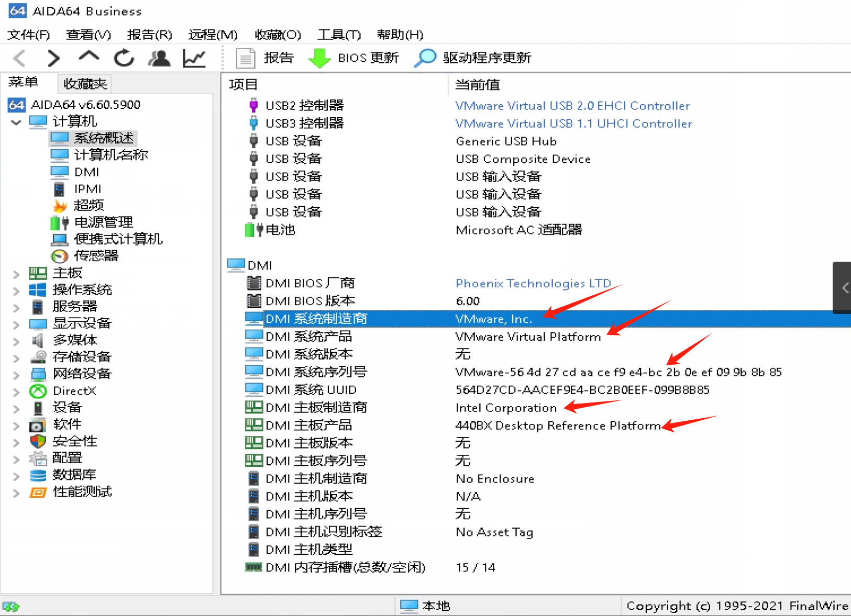Viewport: 851px width, 616px height.
Task: Go forward with the right arrow button
Action: tap(53, 58)
